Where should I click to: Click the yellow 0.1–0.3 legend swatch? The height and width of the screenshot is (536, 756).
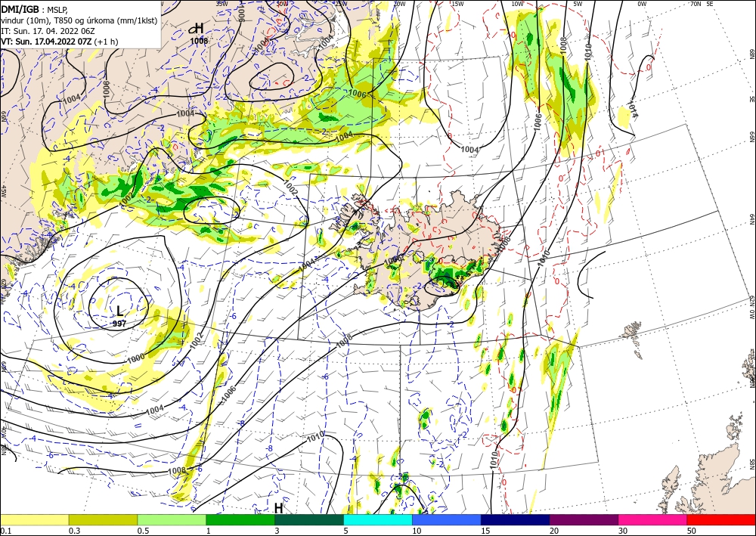point(34,519)
